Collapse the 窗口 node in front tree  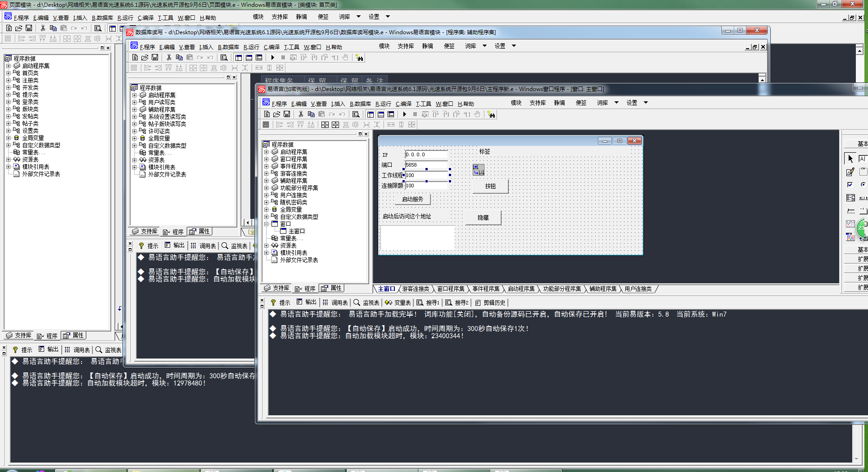[266, 224]
